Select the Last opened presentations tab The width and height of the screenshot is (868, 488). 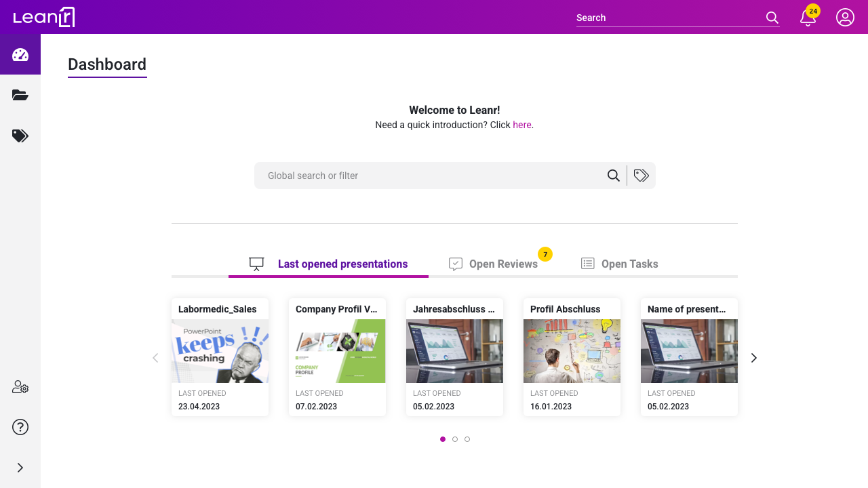tap(342, 264)
